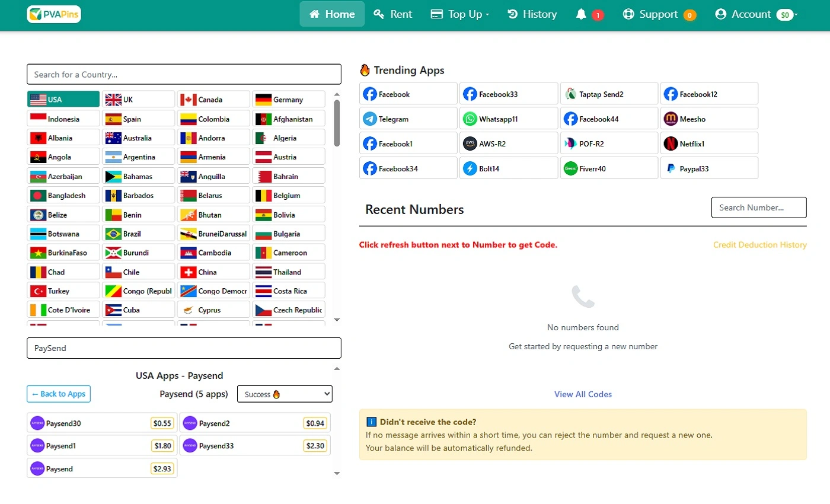Select the Paypal33 trending app
This screenshot has width=830, height=504.
709,168
